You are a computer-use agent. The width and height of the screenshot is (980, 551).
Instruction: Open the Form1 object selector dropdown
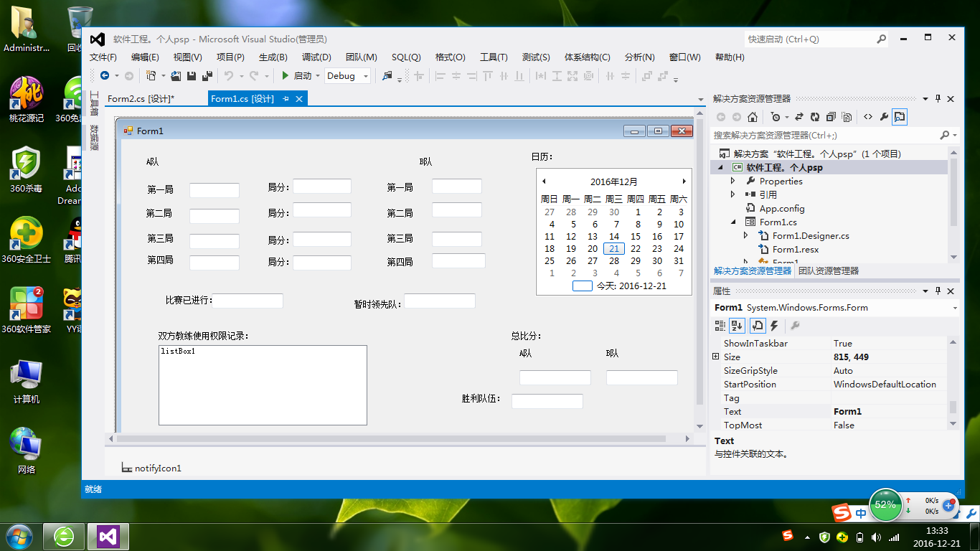(954, 308)
